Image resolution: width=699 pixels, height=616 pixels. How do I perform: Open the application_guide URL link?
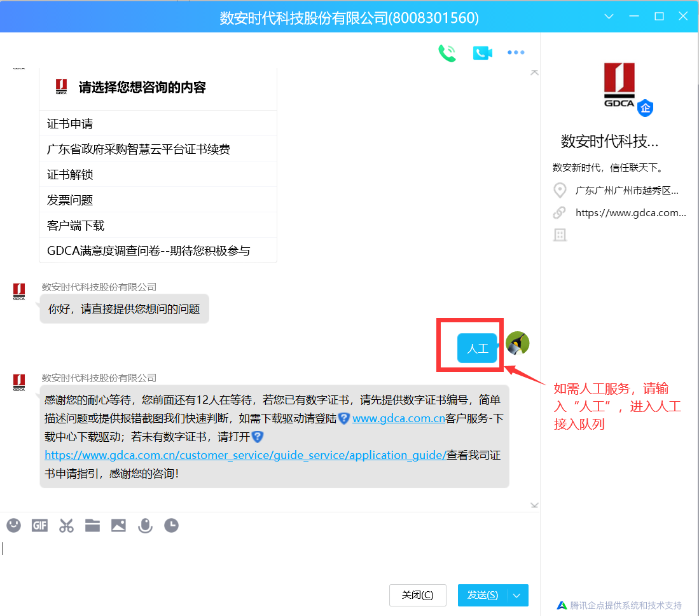246,455
